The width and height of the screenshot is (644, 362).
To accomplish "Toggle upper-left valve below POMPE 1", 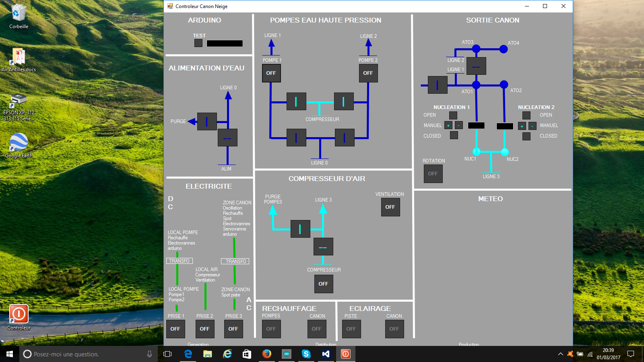I will click(296, 101).
